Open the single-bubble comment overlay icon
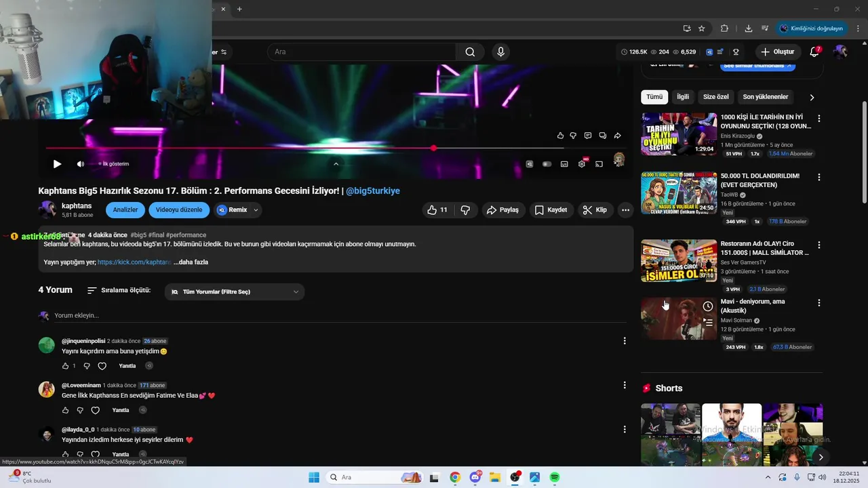Image resolution: width=868 pixels, height=488 pixels. [x=588, y=136]
